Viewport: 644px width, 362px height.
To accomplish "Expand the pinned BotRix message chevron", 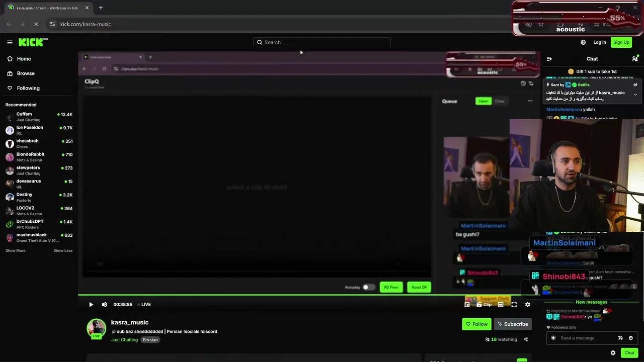I will (635, 95).
